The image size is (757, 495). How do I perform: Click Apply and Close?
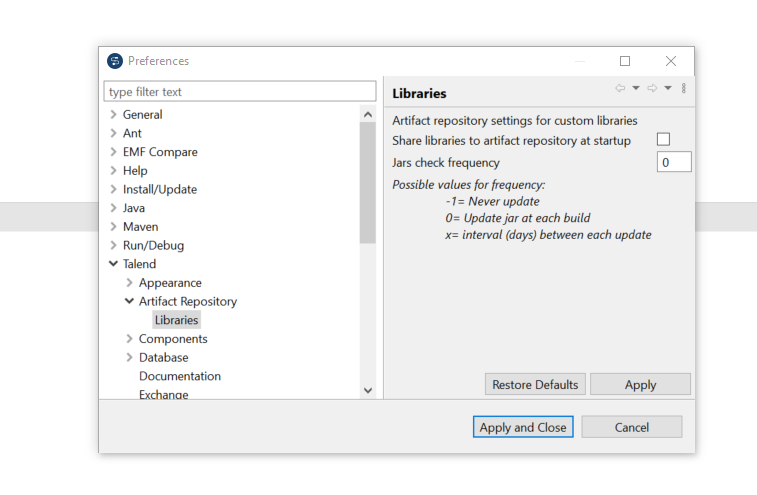click(x=523, y=427)
